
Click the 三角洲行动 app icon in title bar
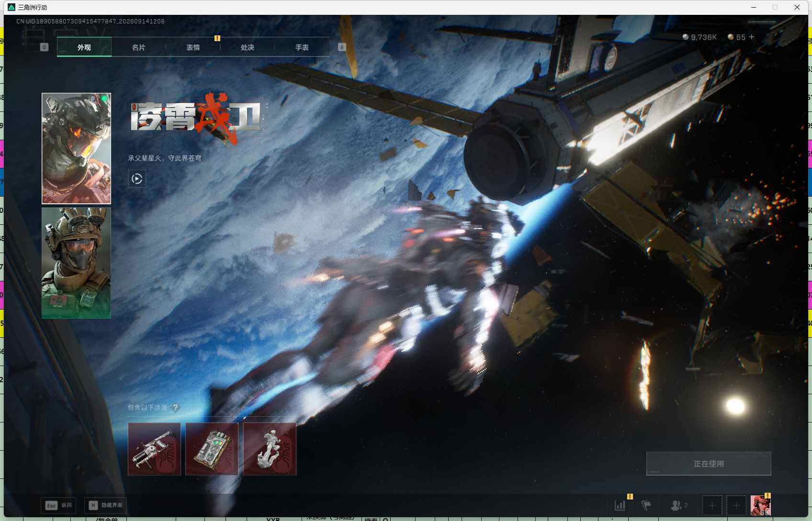(11, 7)
